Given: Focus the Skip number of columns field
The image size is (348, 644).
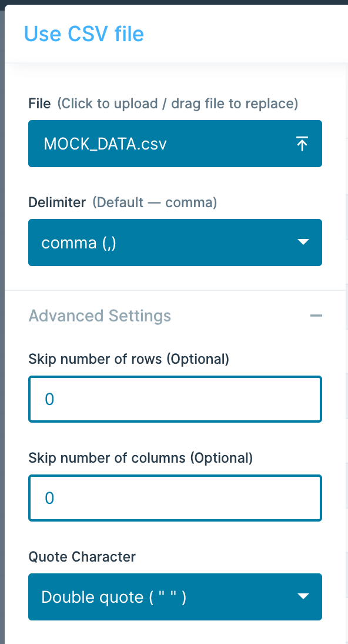Looking at the screenshot, I should coord(175,498).
